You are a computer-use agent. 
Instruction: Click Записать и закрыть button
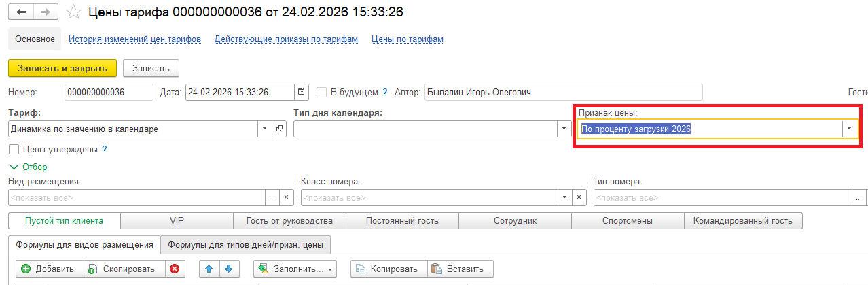point(62,68)
